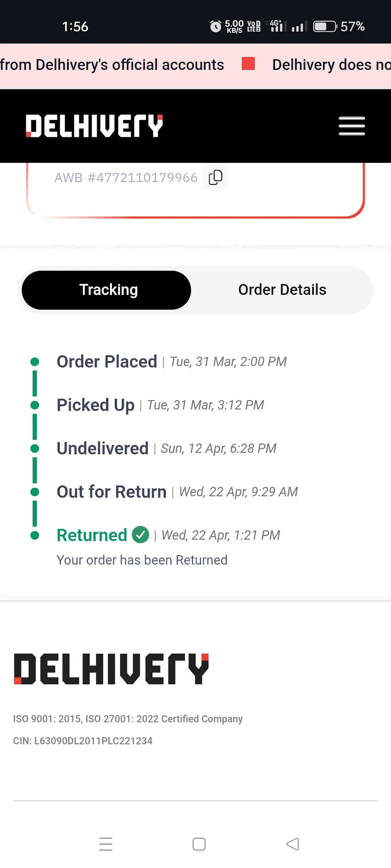Tap the Returned status label
Screen dimensions: 391x868
pyautogui.click(x=92, y=535)
